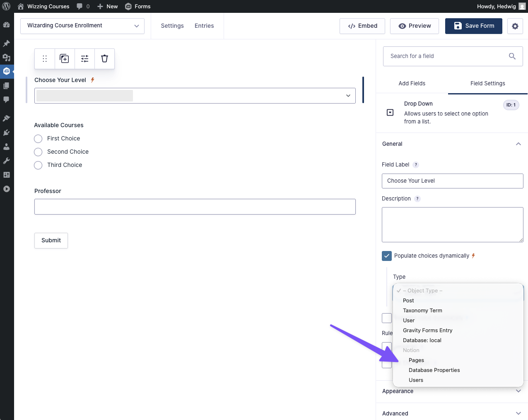Uncheck Populate choices dynamically

click(x=386, y=256)
